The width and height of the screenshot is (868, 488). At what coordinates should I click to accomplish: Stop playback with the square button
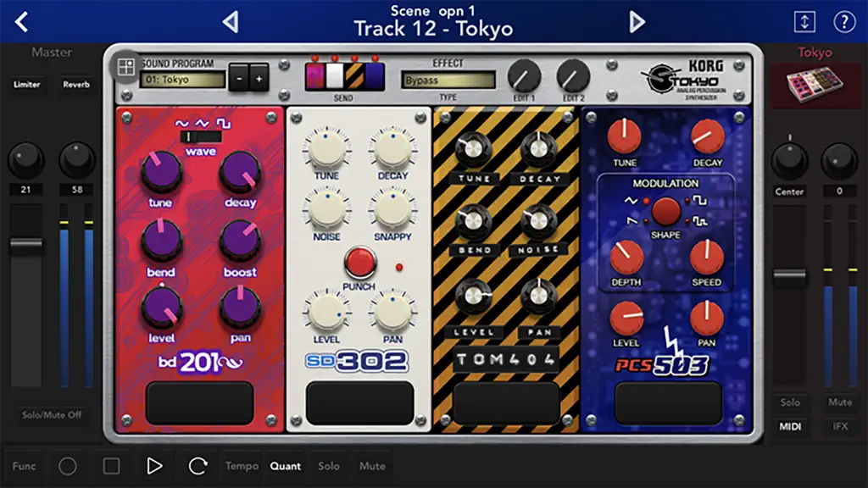(x=111, y=466)
